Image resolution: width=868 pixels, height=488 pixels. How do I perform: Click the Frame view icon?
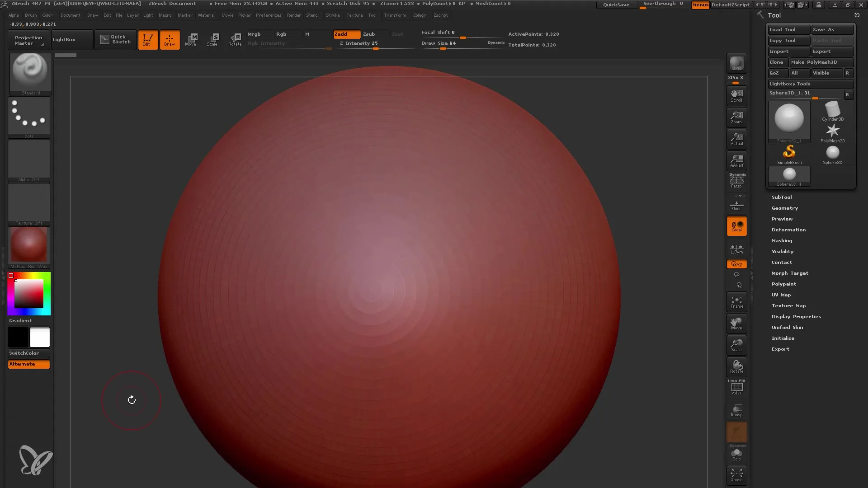point(736,302)
